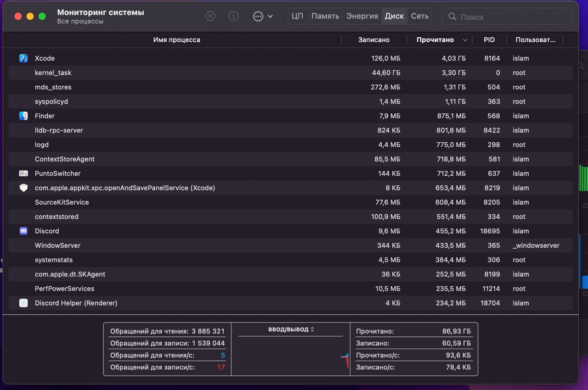Click the 4,03 ГБ read value
The image size is (588, 390).
tap(454, 58)
